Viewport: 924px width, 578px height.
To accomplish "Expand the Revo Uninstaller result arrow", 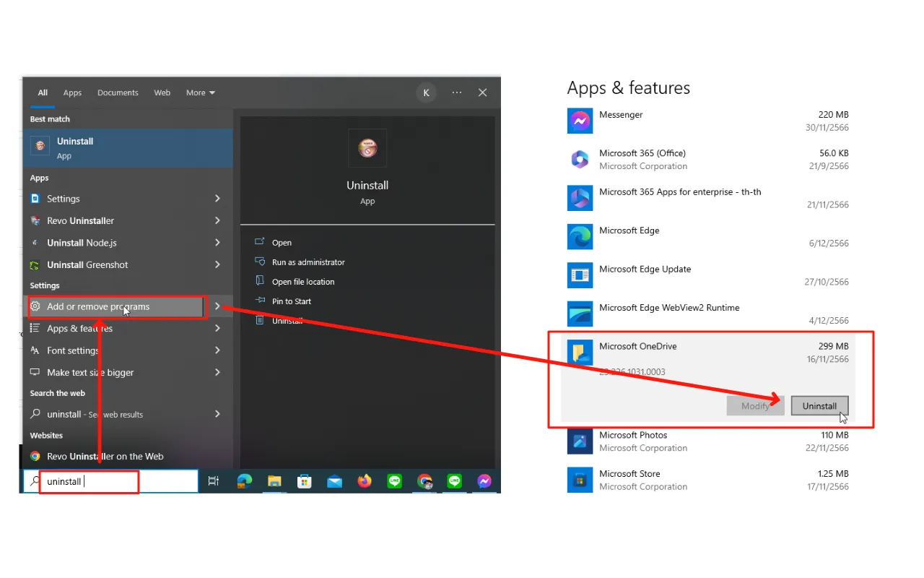I will pos(217,220).
